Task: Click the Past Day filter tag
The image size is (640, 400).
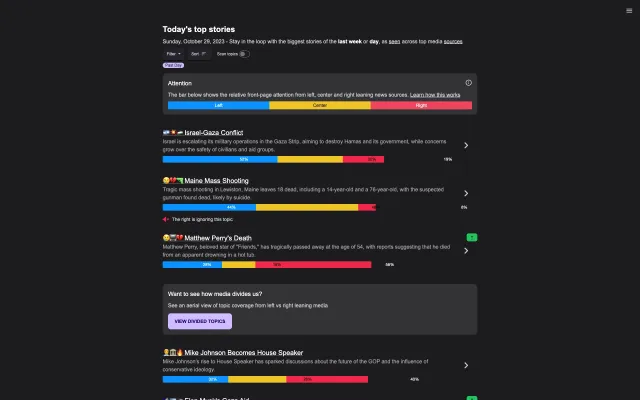Action: coord(173,64)
